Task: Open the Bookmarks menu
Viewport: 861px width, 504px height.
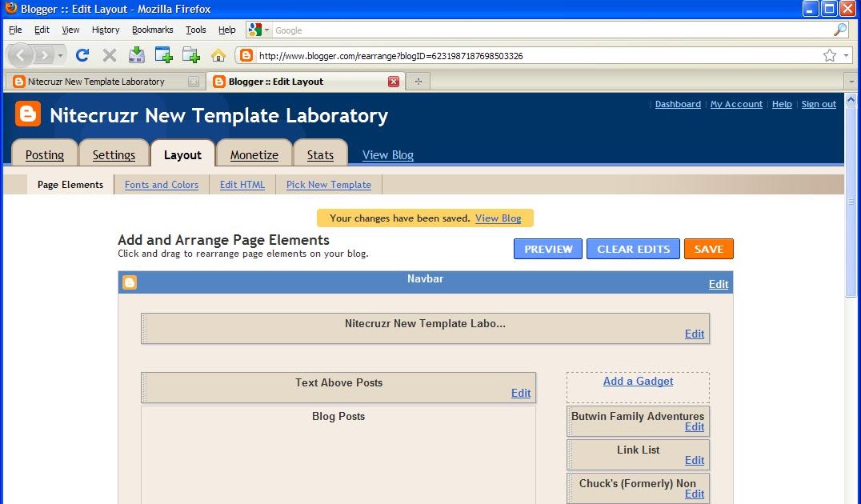Action: (152, 30)
